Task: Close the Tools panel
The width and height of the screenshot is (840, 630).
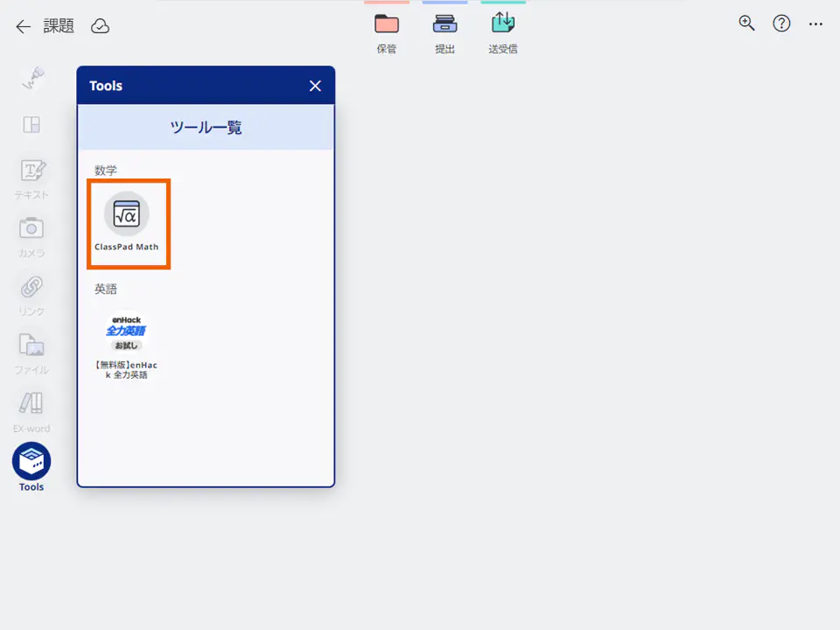Action: pos(315,86)
